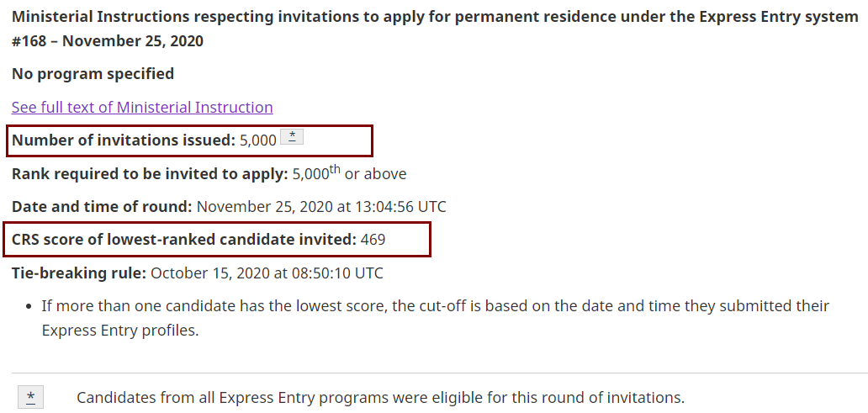This screenshot has height=413, width=868.
Task: Click the 5,000 invitations issued value
Action: [x=258, y=140]
